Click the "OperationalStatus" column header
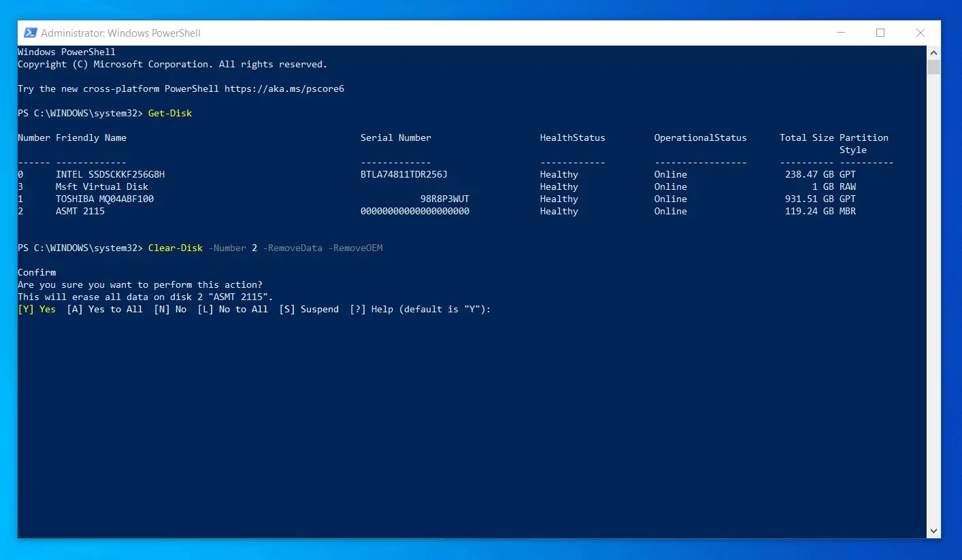The image size is (962, 560). pos(701,137)
